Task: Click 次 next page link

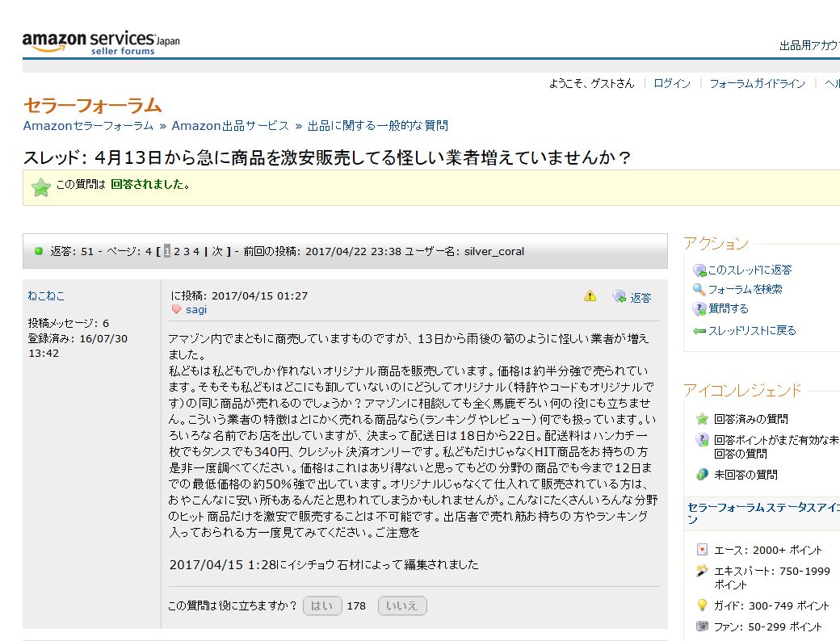Action: point(217,251)
